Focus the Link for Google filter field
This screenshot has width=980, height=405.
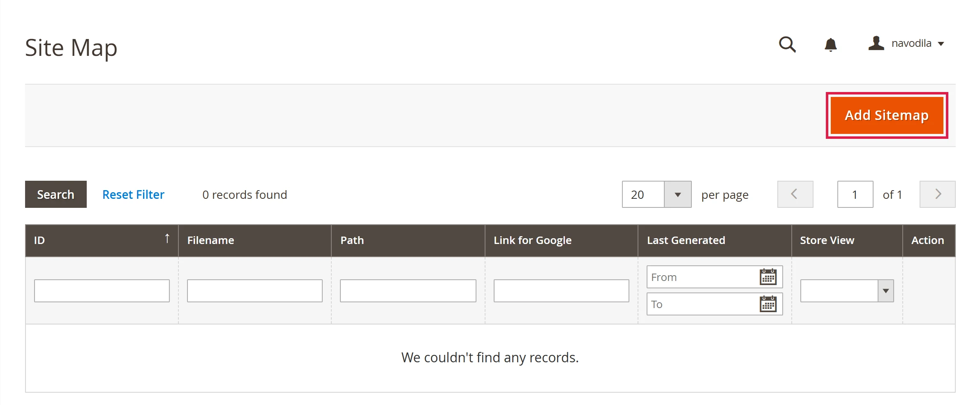pos(562,291)
